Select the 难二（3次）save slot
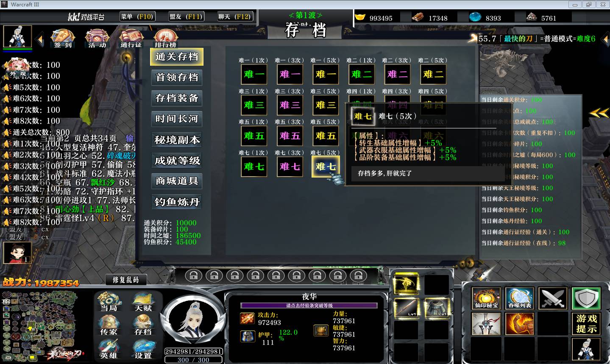Image resolution: width=610 pixels, height=364 pixels. point(397,74)
